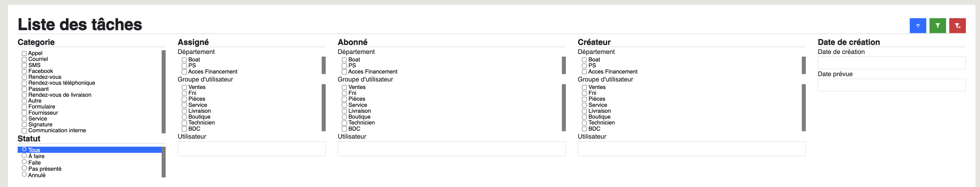Screen dimensions: 980x187
Task: Click the Créateur Utilisateur text box
Action: [x=692, y=149]
